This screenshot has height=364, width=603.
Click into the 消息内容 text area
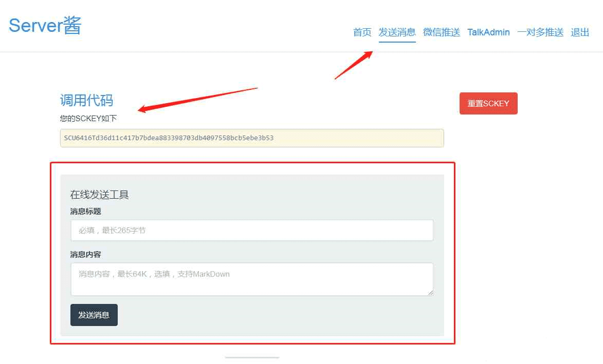click(252, 279)
